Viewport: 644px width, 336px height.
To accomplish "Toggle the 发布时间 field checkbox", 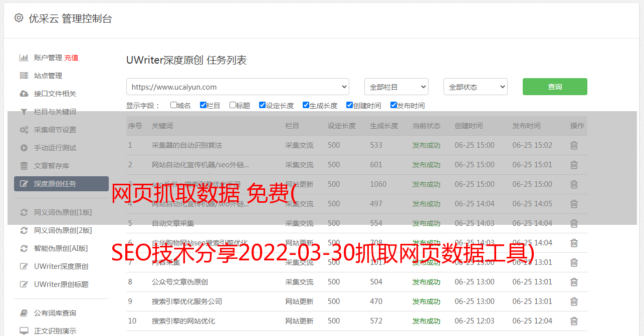I will [x=393, y=105].
